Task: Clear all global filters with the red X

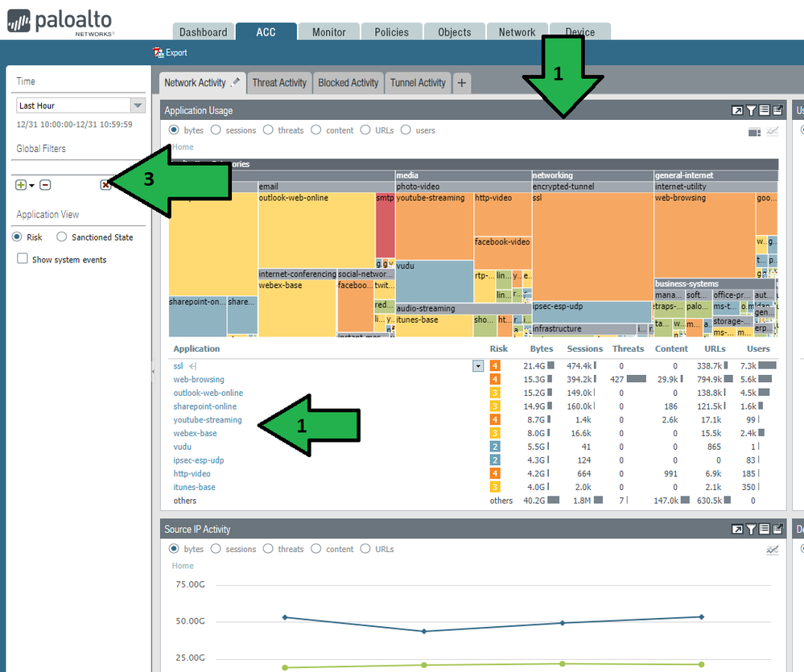Action: pos(105,185)
